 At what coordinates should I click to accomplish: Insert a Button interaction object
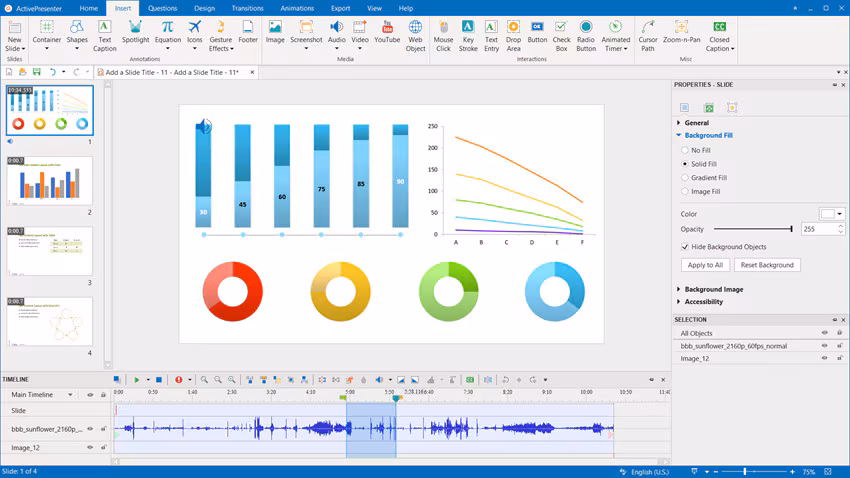(537, 31)
